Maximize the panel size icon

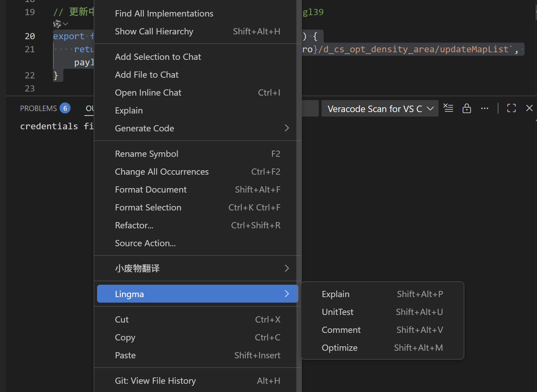tap(512, 108)
